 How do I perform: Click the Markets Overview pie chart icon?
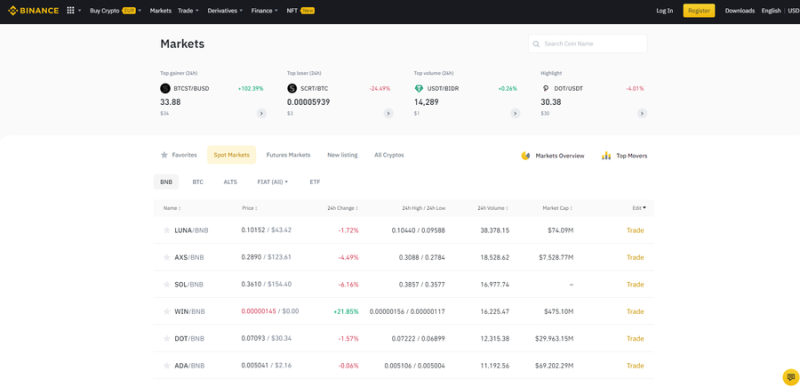coord(526,156)
